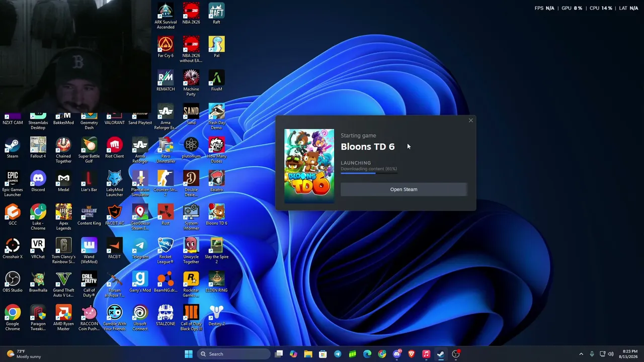
Task: Select the Content King desktop icon
Action: [x=89, y=216]
